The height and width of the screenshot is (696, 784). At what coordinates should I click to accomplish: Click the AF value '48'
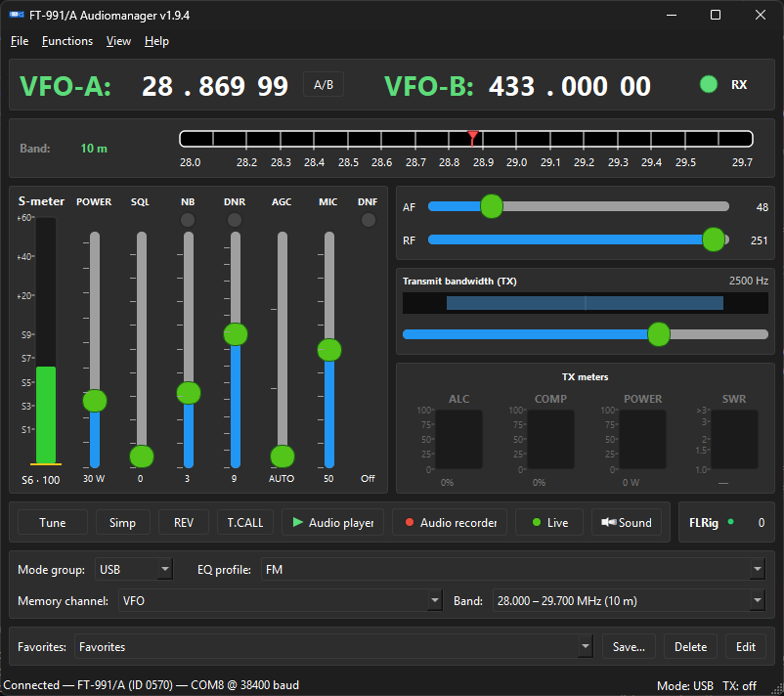pyautogui.click(x=762, y=207)
